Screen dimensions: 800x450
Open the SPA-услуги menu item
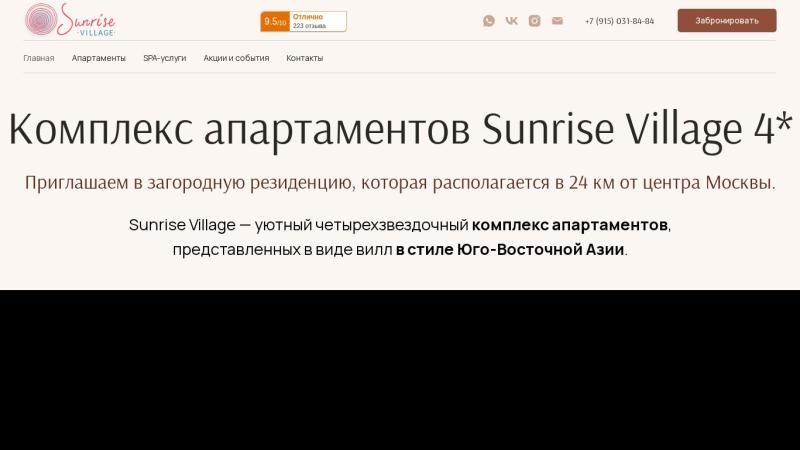pyautogui.click(x=164, y=58)
